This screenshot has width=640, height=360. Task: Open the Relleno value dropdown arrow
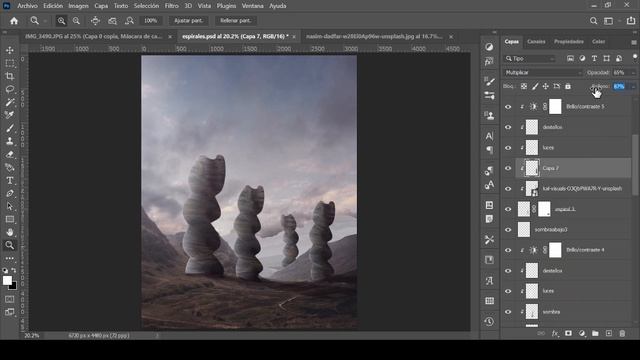tap(633, 87)
